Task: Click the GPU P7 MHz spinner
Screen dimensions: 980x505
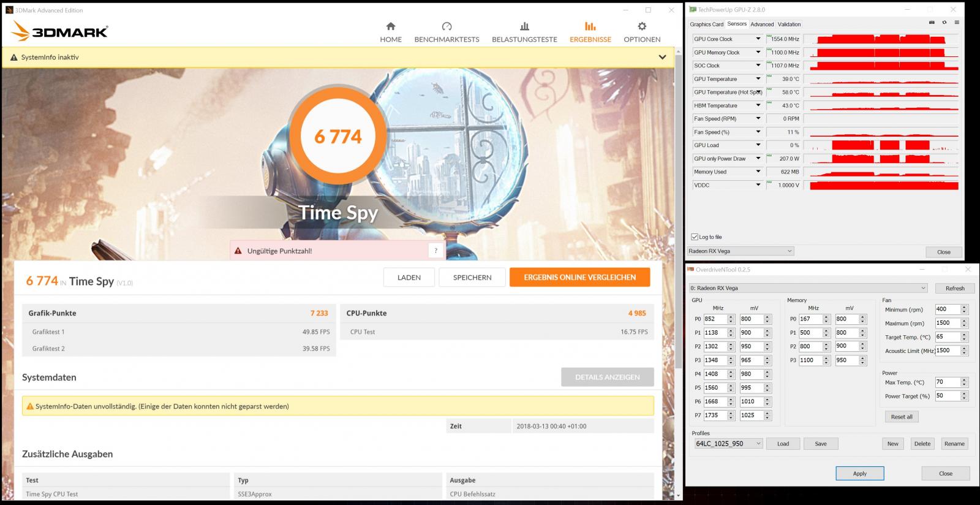Action: (731, 416)
